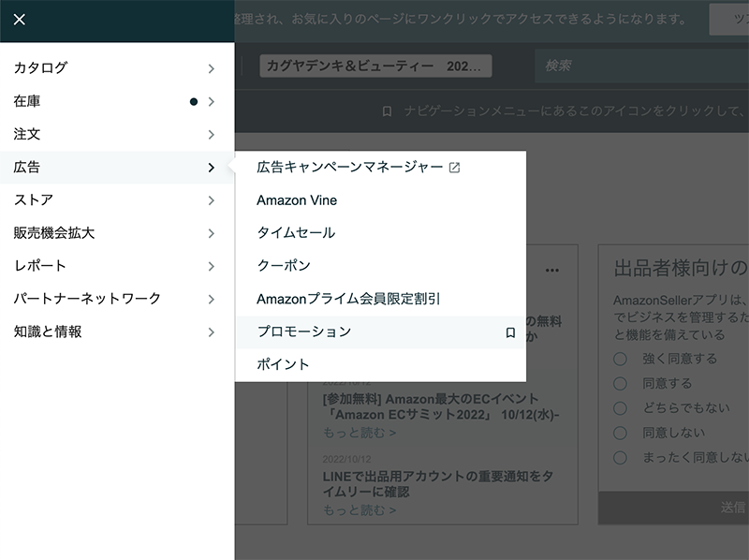This screenshot has width=749, height=560.
Task: Select the どちらでもない radio button
Action: coord(620,408)
